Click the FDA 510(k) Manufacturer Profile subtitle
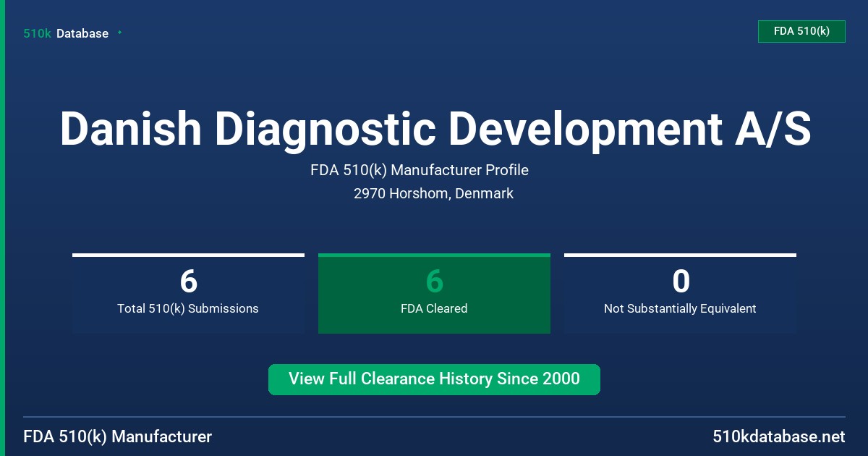868x456 pixels. coord(420,171)
